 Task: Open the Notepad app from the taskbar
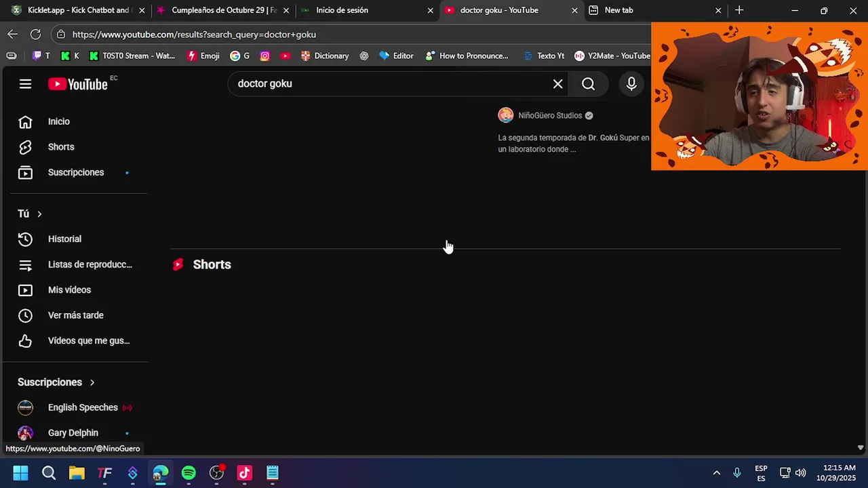(x=272, y=473)
